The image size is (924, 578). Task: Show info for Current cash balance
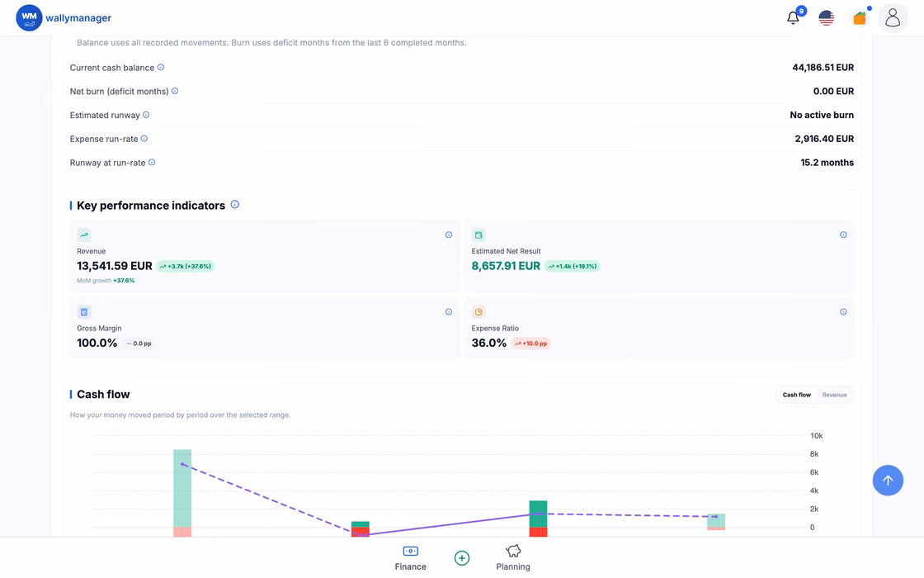pos(161,67)
